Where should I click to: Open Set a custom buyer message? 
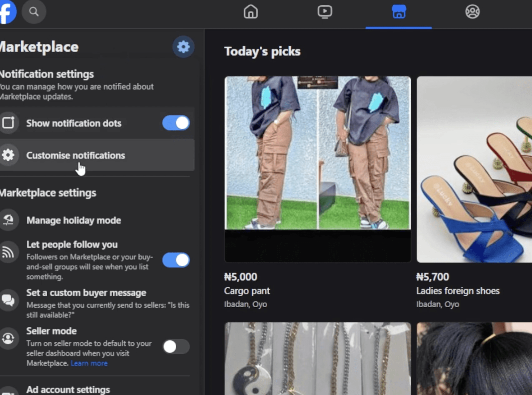[97, 303]
